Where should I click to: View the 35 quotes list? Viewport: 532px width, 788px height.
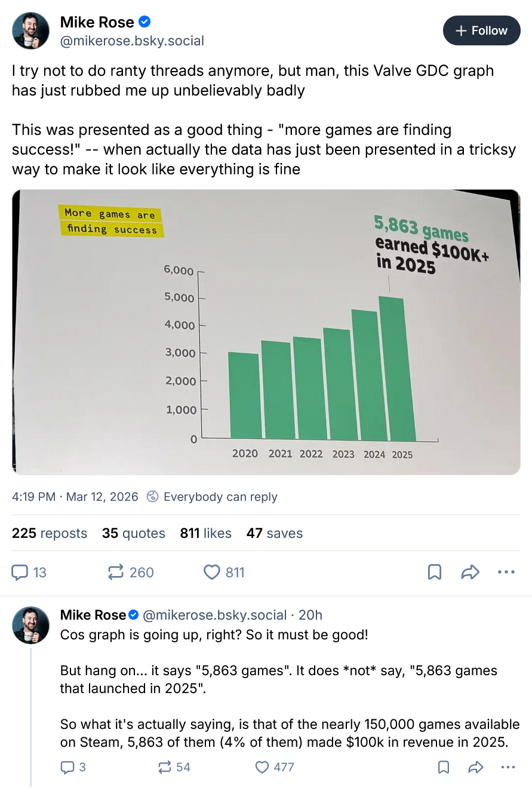[x=133, y=533]
